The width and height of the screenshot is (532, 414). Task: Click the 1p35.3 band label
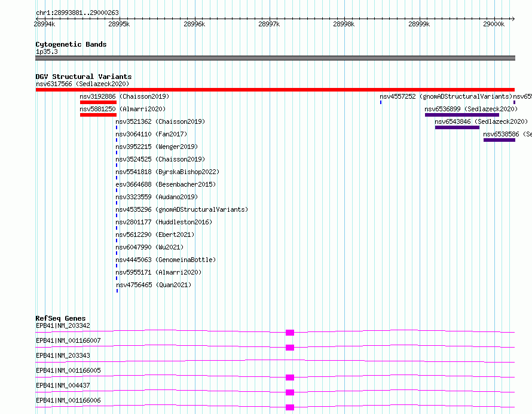click(47, 51)
